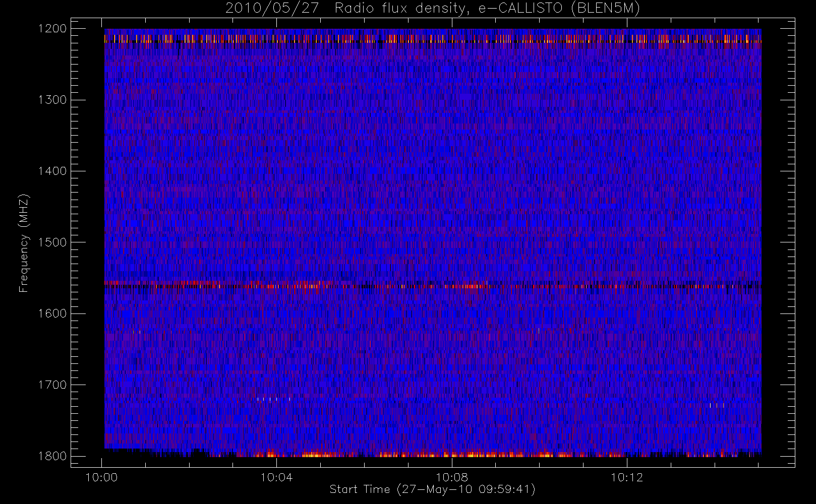Click the 'Start Time (27-May-10 09:59:41)' axis label

432,489
